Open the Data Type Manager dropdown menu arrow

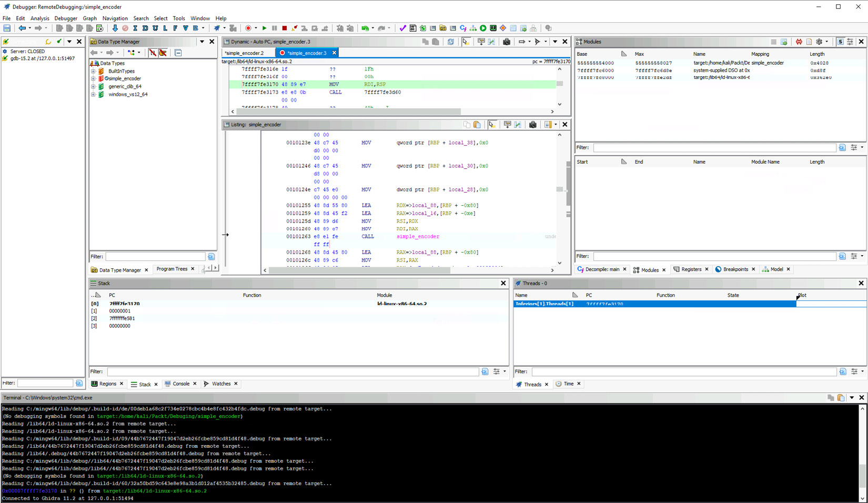click(x=202, y=42)
